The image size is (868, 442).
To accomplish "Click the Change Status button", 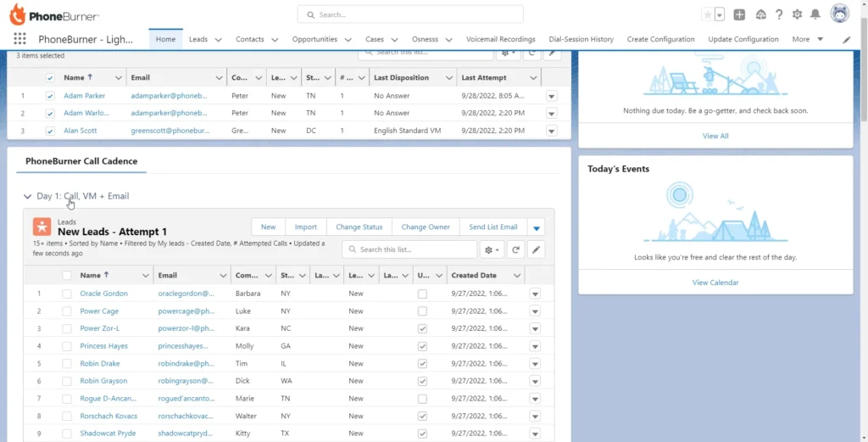I will point(359,227).
